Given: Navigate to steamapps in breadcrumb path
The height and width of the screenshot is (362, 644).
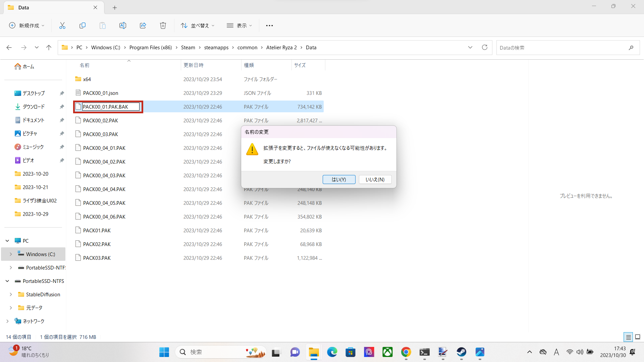Looking at the screenshot, I should coord(216,48).
